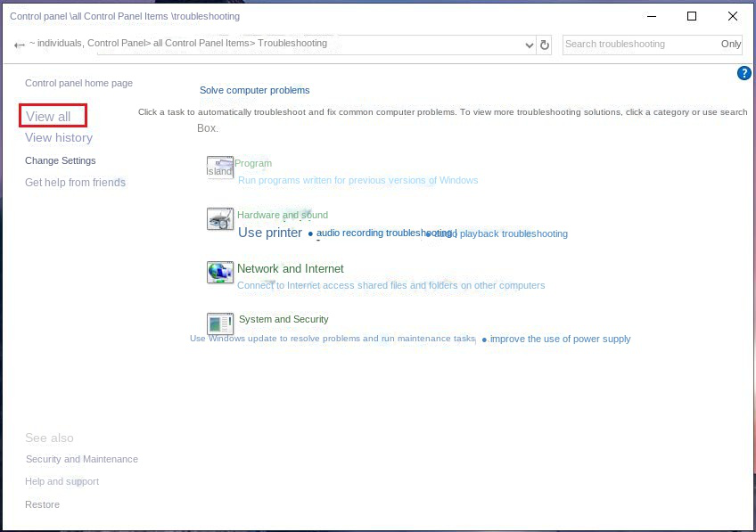Select improve the use of power supply

click(x=560, y=340)
